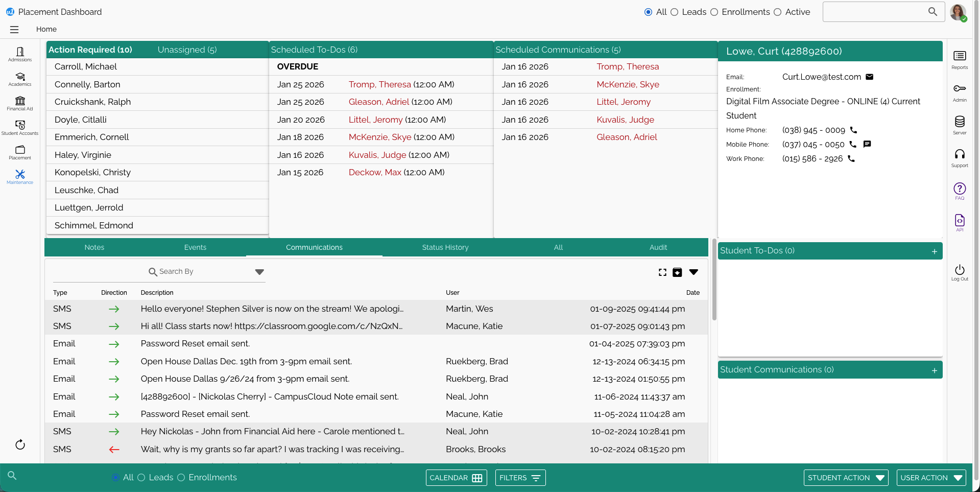Email Curt Lowe via the envelope icon

click(870, 77)
